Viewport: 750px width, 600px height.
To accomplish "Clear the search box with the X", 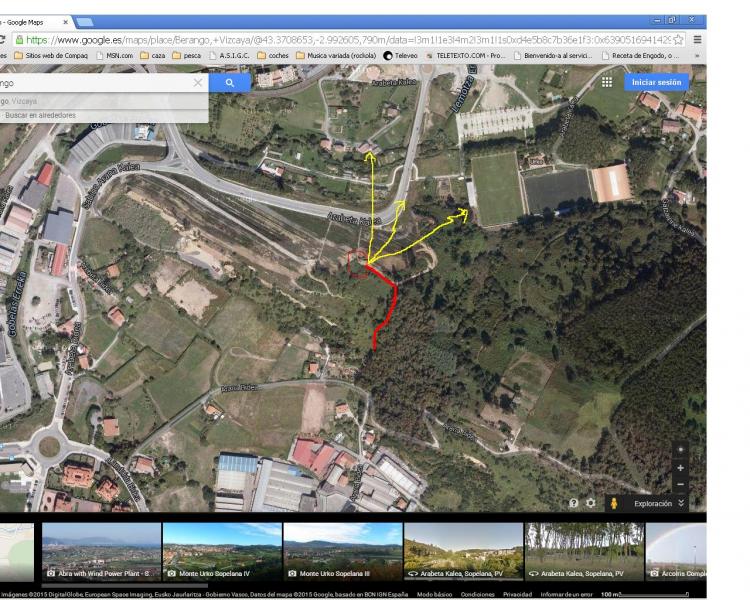I will click(x=197, y=84).
